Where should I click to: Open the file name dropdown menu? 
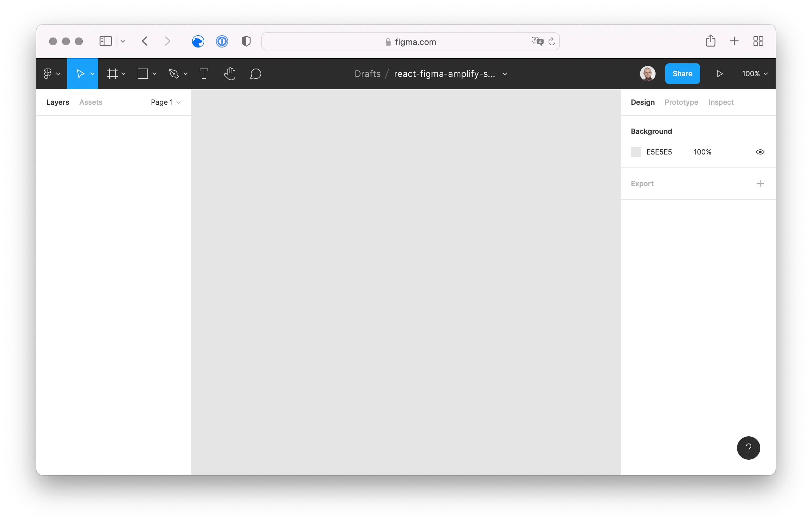(505, 74)
